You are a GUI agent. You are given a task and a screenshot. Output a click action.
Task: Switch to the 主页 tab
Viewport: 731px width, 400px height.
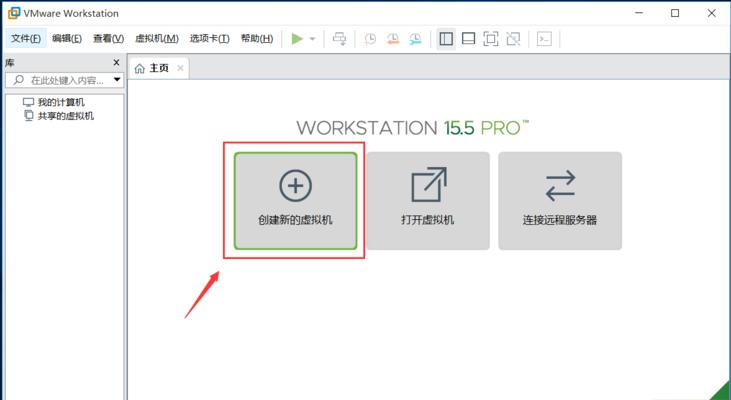point(159,68)
